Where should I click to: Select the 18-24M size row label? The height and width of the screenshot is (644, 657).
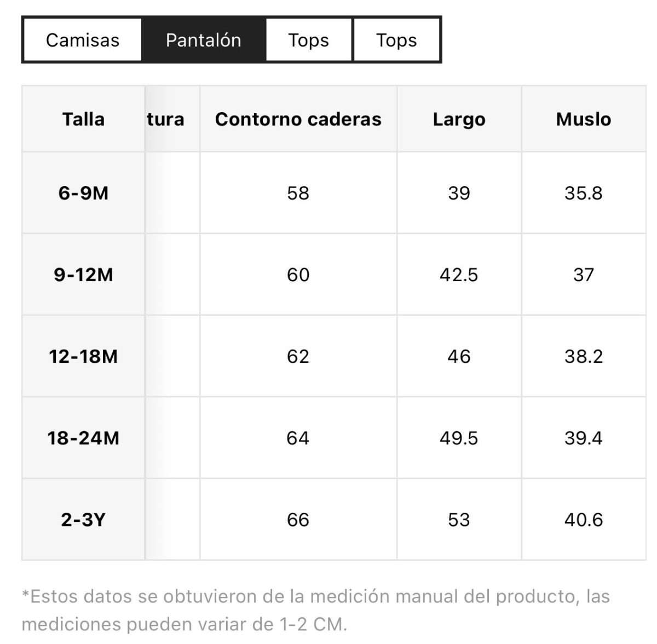coord(83,438)
